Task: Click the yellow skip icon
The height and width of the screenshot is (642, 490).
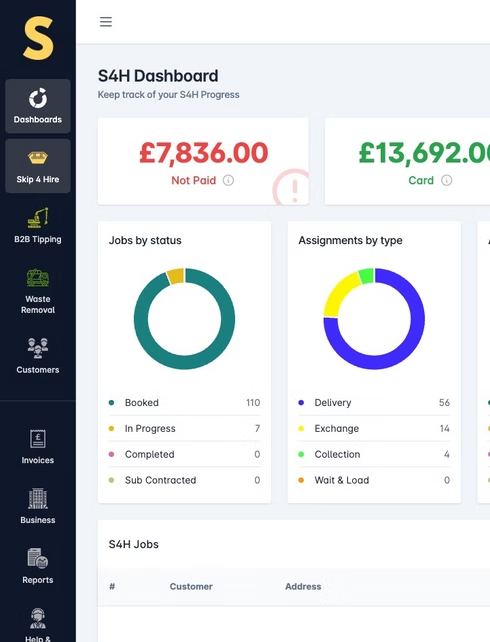Action: coord(38,157)
